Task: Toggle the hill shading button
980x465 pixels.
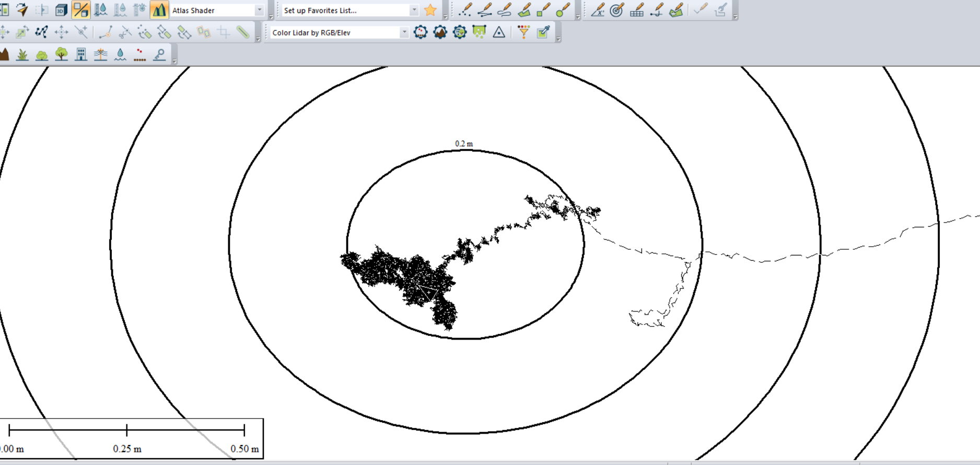Action: click(x=159, y=10)
